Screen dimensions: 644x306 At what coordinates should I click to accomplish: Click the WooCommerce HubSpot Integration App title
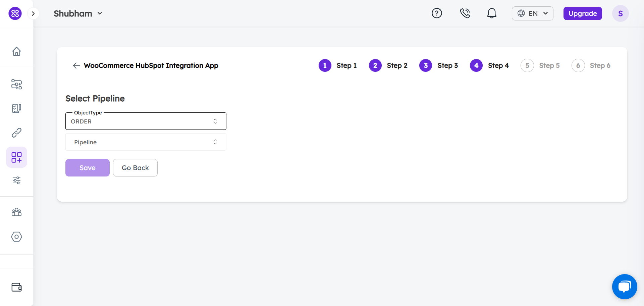click(x=151, y=65)
